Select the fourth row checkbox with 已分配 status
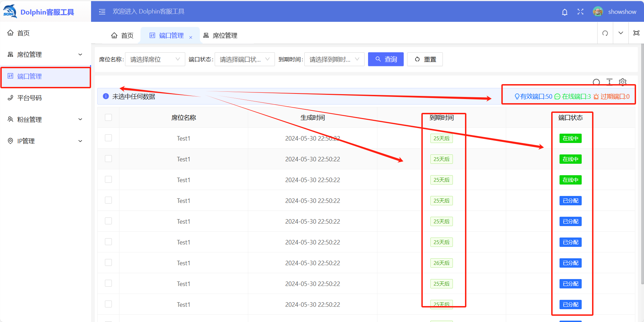Screen dimensions: 644x322 [108, 200]
